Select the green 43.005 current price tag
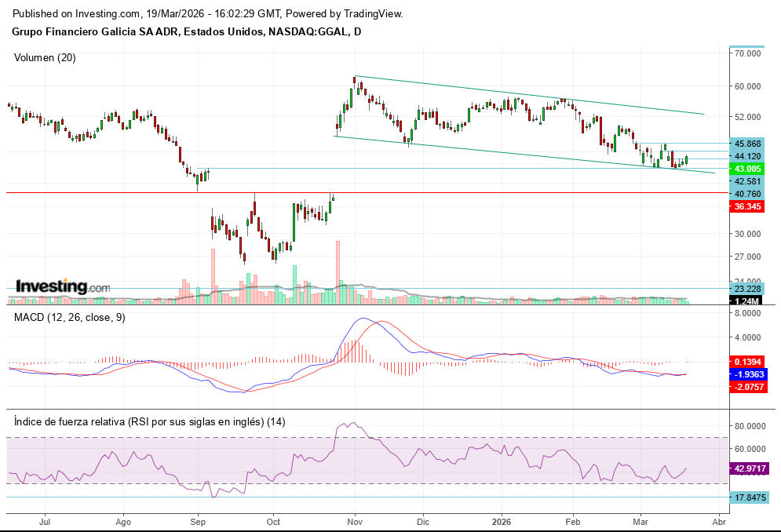The image size is (781, 532). click(x=746, y=169)
